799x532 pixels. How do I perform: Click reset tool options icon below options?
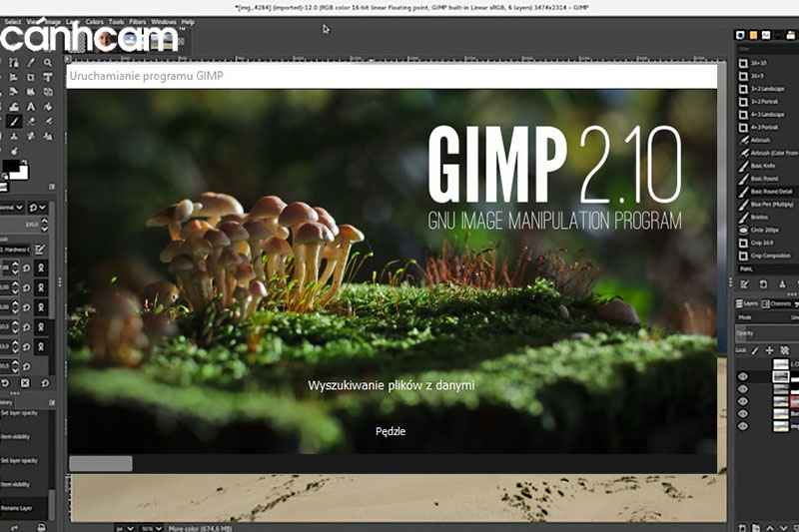45,383
